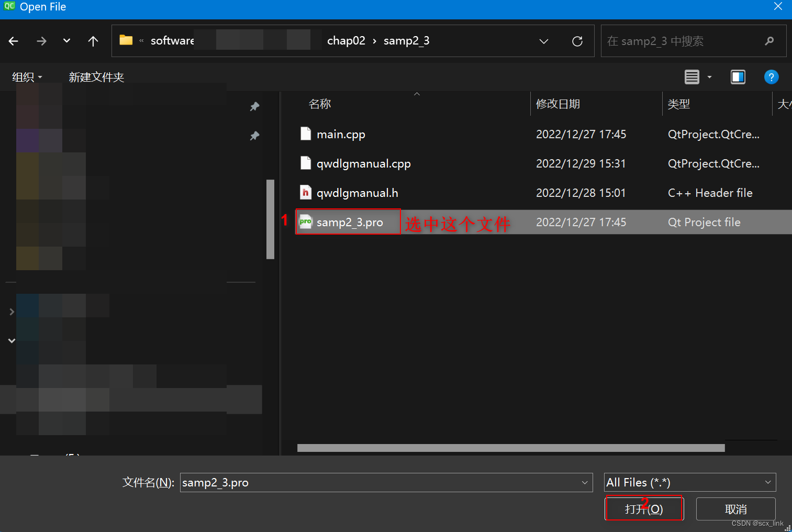
Task: Create a folder with 新建文件夹
Action: pos(96,77)
